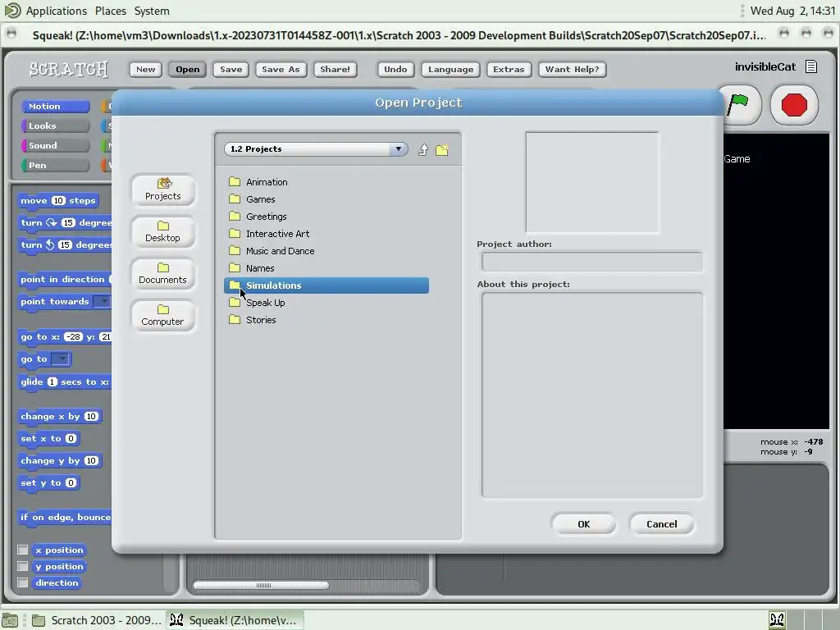Create a new folder icon
Viewport: 840px width, 630px height.
click(x=442, y=149)
